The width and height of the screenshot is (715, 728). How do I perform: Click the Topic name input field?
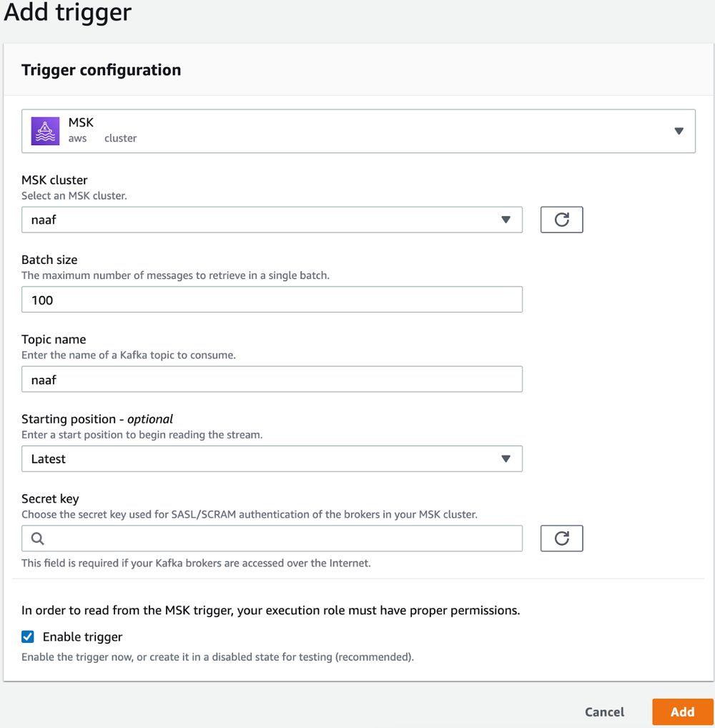[272, 379]
